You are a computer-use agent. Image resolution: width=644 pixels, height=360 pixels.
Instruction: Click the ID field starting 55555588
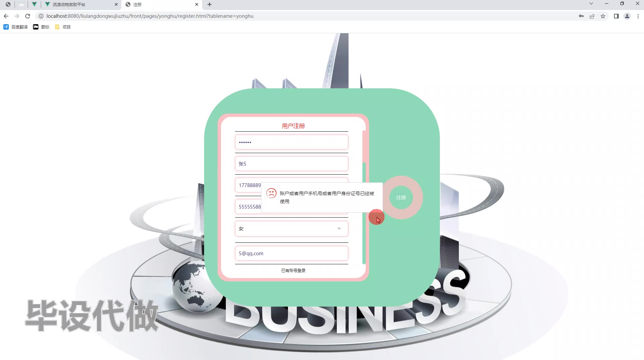point(248,207)
